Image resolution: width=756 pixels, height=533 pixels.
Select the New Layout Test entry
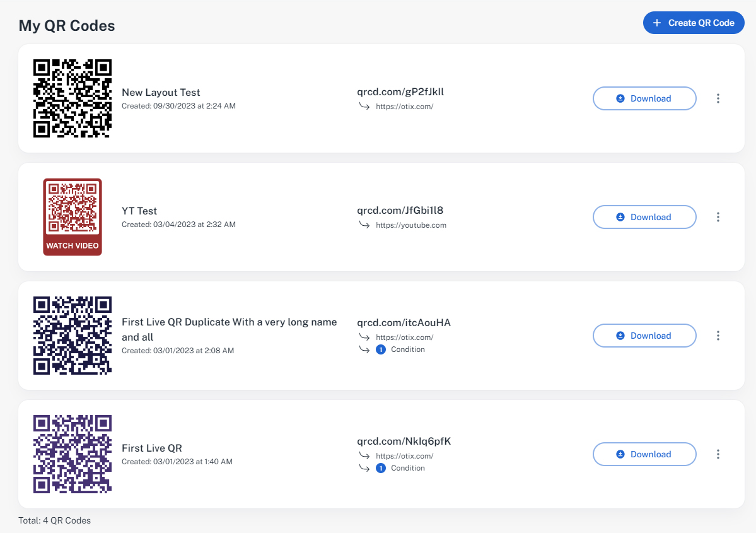pos(161,92)
